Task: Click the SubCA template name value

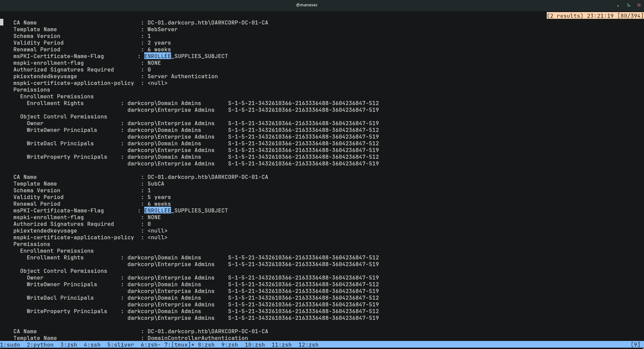Action: [x=156, y=184]
